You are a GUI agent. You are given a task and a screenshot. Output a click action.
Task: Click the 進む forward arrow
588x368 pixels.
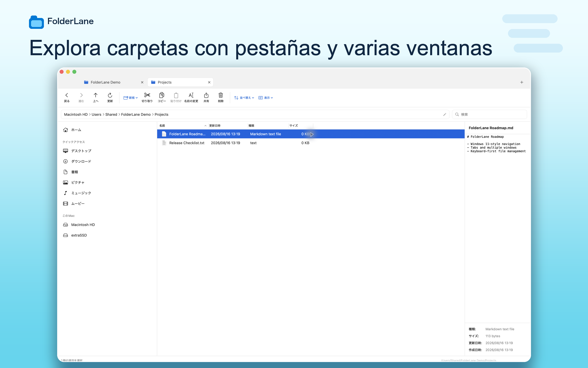point(81,97)
